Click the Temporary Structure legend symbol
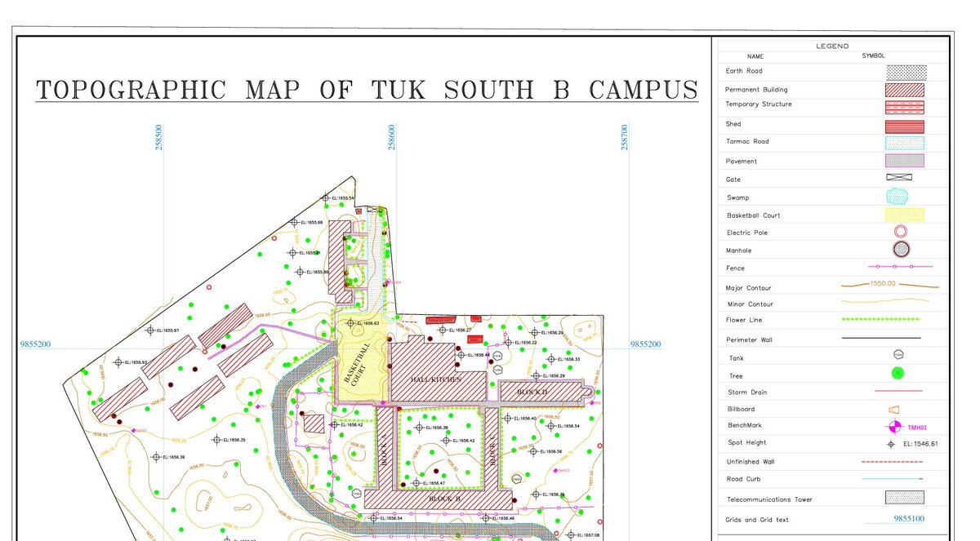This screenshot has width=980, height=541. point(906,107)
